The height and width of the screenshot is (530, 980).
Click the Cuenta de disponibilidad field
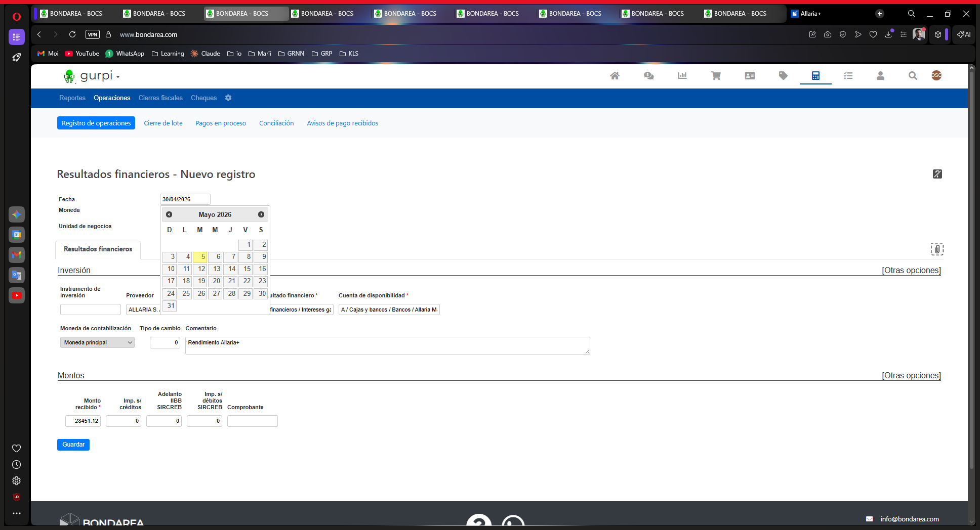(x=389, y=310)
